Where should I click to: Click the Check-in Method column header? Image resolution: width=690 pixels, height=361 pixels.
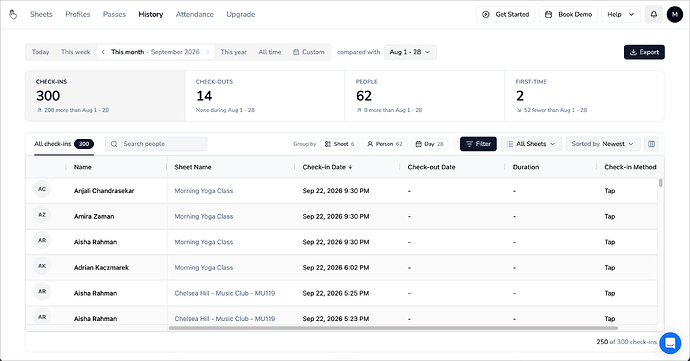(630, 167)
